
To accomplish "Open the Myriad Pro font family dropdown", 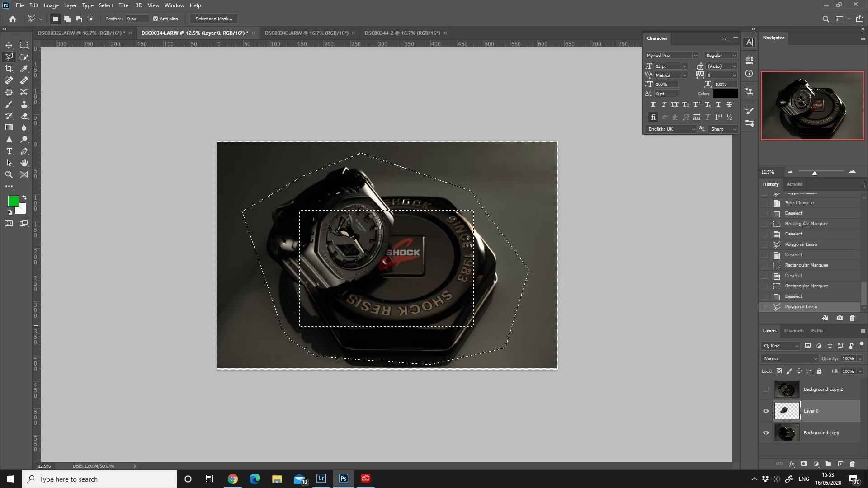I will click(695, 56).
